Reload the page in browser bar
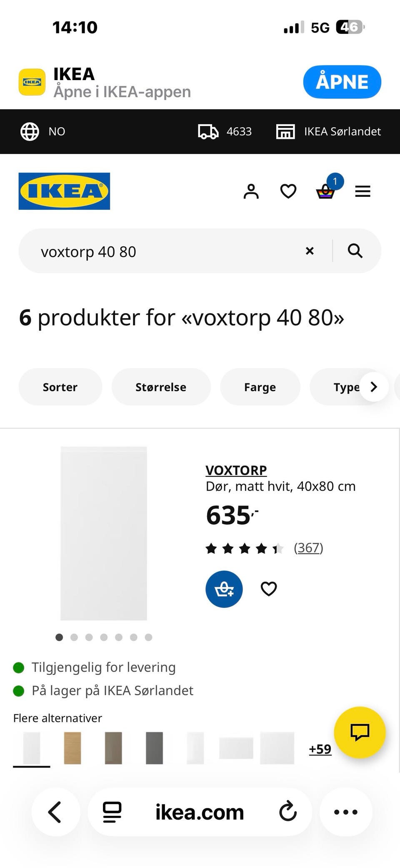The image size is (400, 868). 288,812
